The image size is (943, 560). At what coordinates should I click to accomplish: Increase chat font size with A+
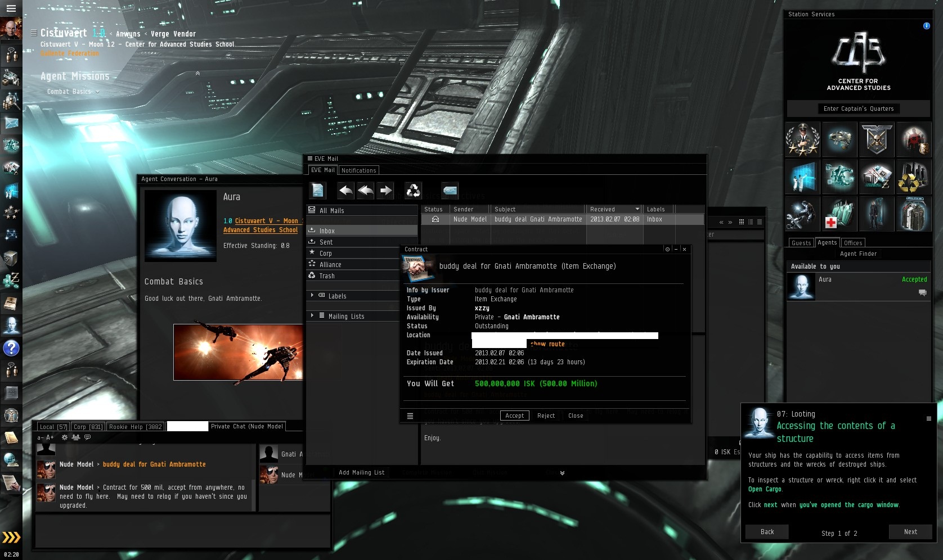50,437
